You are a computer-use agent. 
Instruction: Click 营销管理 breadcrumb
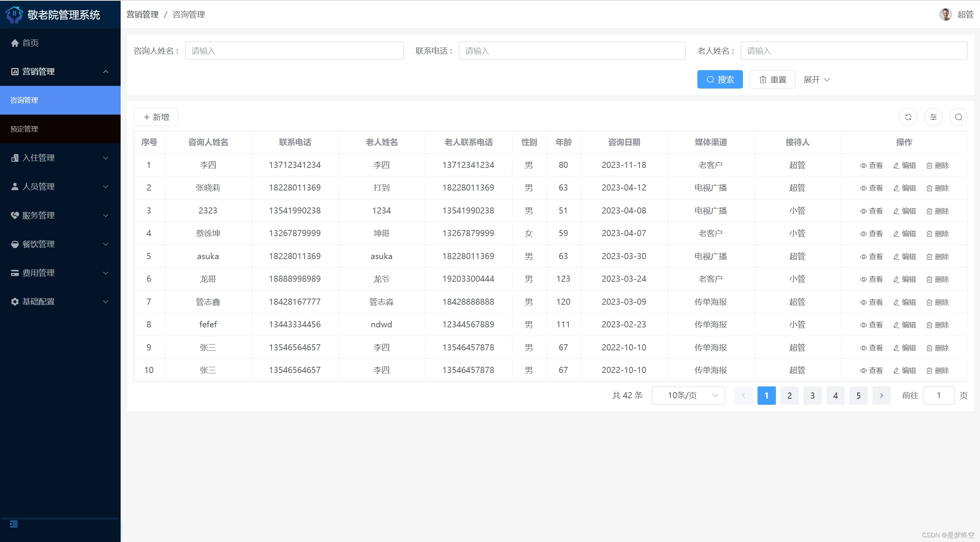pos(142,15)
